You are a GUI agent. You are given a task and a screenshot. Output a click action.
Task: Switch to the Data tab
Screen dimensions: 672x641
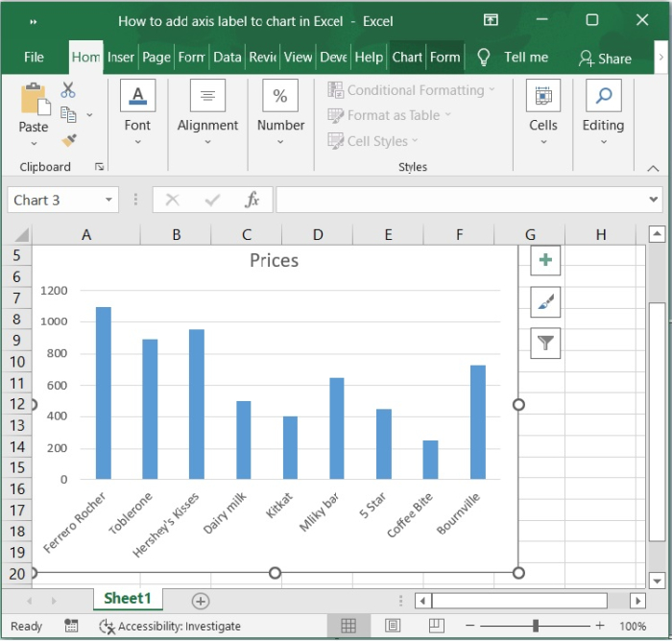(x=228, y=57)
